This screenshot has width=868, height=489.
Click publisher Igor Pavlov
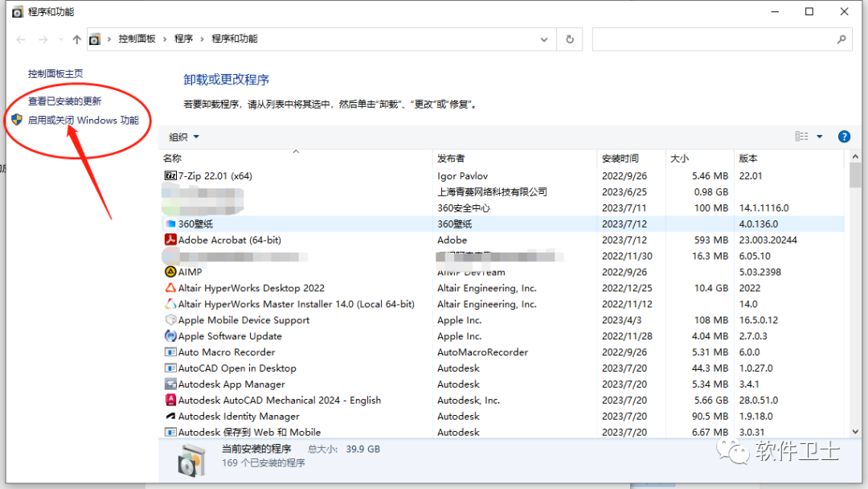462,175
